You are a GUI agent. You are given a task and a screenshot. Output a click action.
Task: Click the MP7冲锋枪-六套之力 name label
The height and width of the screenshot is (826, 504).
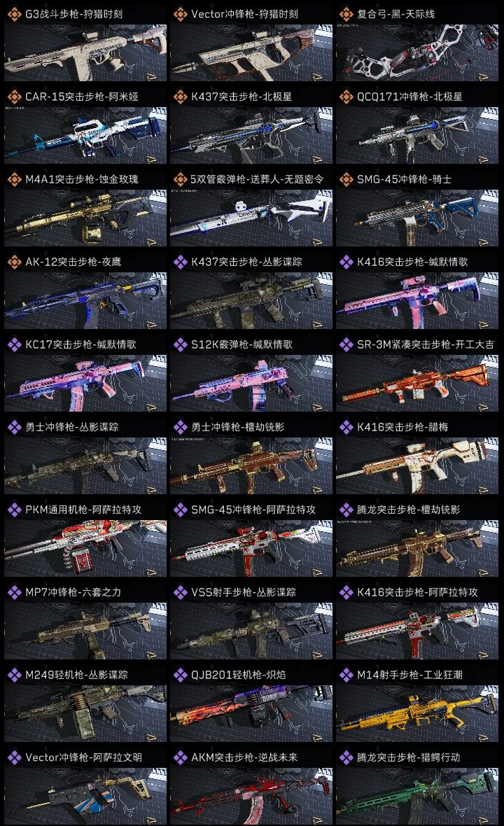click(73, 592)
